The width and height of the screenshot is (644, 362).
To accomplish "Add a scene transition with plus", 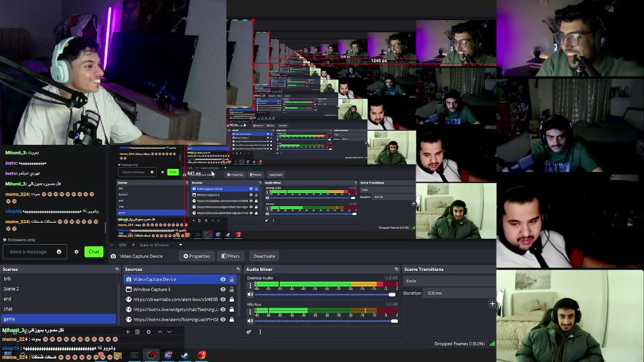I will [x=493, y=304].
